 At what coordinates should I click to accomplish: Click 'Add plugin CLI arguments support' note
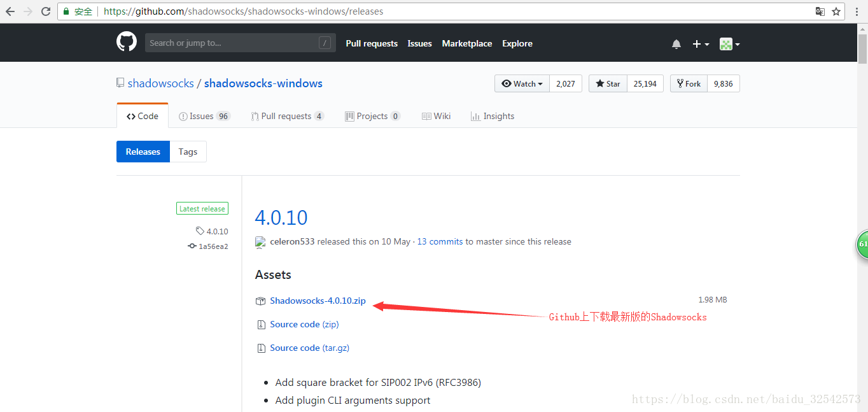(353, 401)
